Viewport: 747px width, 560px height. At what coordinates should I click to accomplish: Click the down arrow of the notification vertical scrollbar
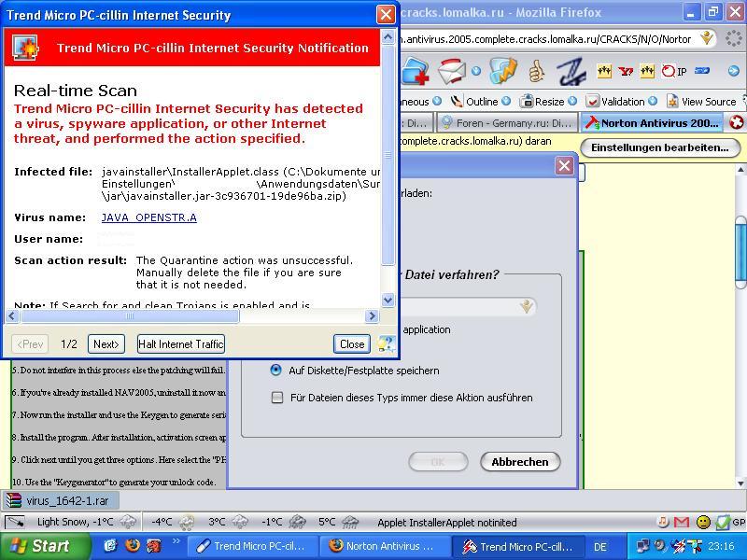pos(388,300)
